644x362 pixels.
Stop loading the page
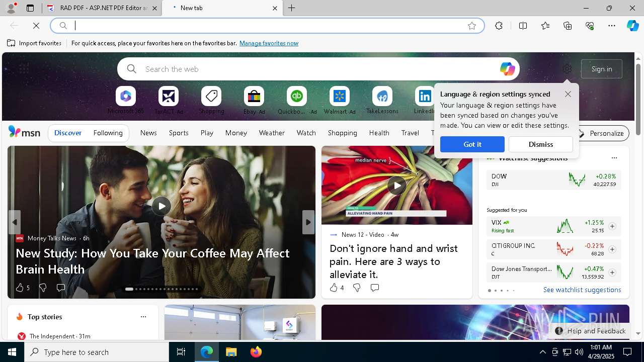coord(36,26)
